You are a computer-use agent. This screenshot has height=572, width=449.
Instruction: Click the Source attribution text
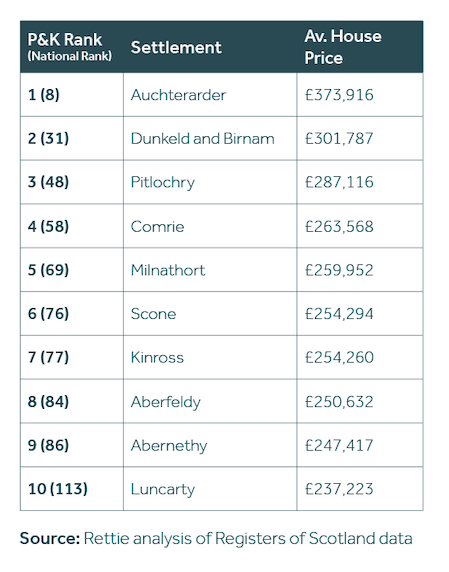216,538
